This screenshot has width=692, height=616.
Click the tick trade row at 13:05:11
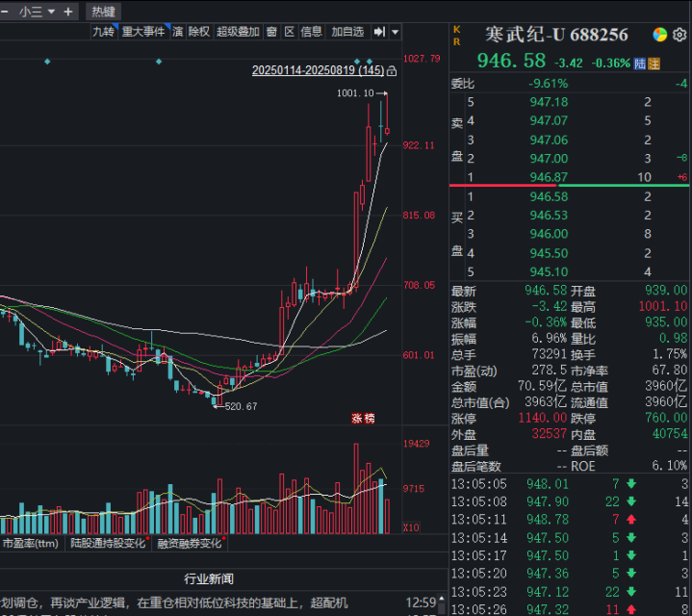[x=570, y=520]
